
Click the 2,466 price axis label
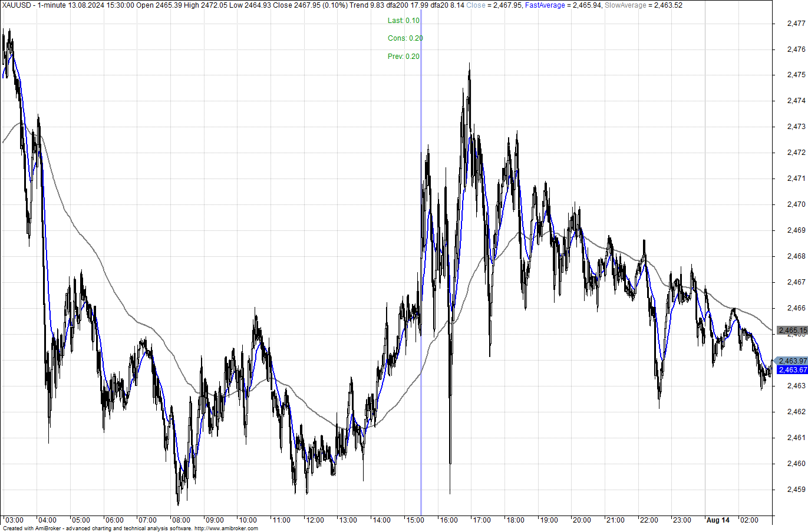(796, 308)
